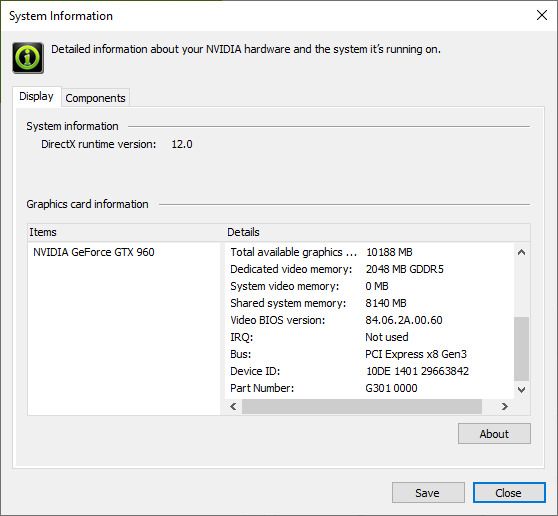
Task: Click the 10DE 1401 29663842 value
Action: pos(417,371)
